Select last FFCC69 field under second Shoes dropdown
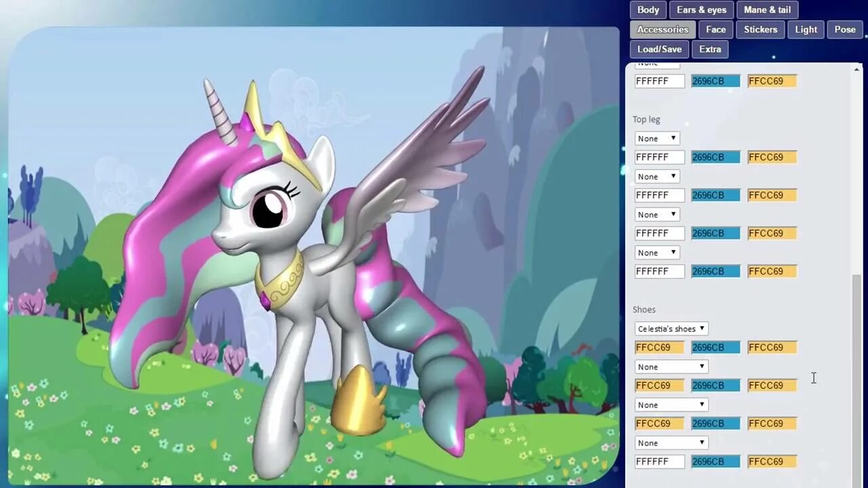The width and height of the screenshot is (868, 488). coord(772,385)
